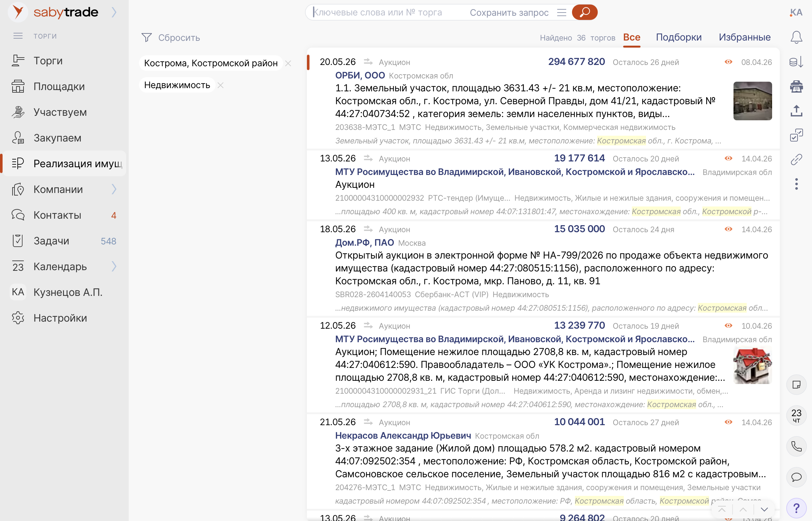
Task: Open the chat bubble icon
Action: [x=797, y=477]
